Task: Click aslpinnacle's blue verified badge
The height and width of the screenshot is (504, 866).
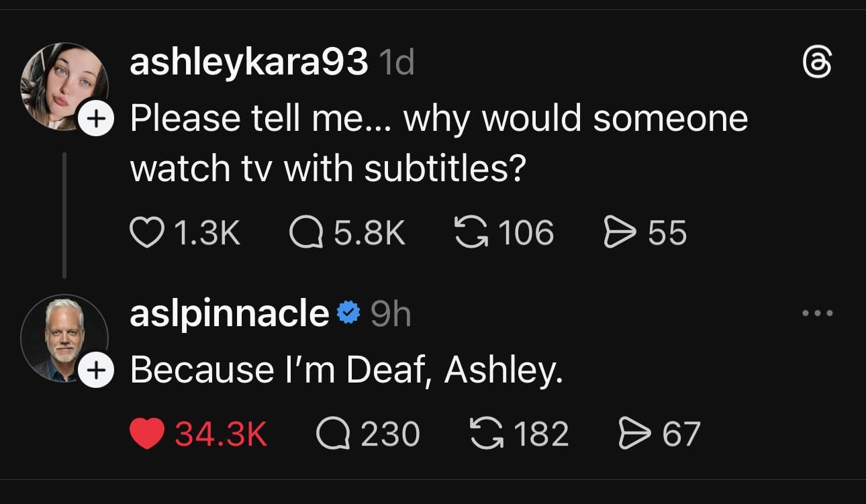Action: click(x=348, y=313)
